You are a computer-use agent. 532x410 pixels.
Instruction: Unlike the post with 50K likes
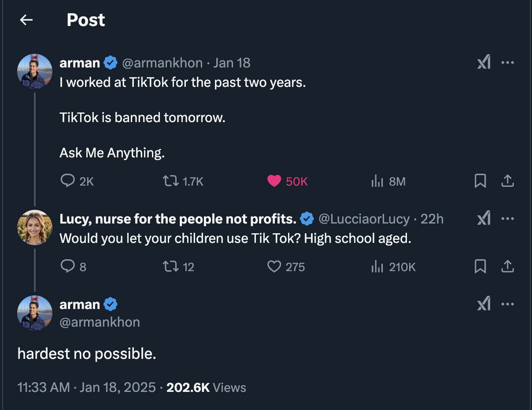pos(274,181)
